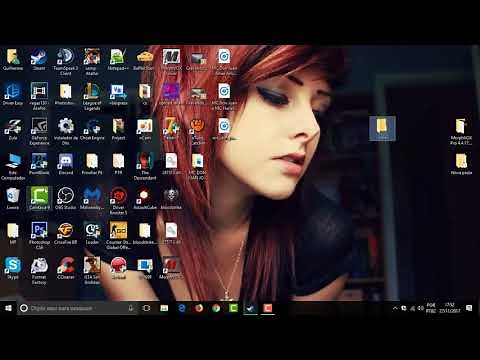Open Microsoft Edge from taskbar
Screen dimensions: 480x360
pos(182,308)
